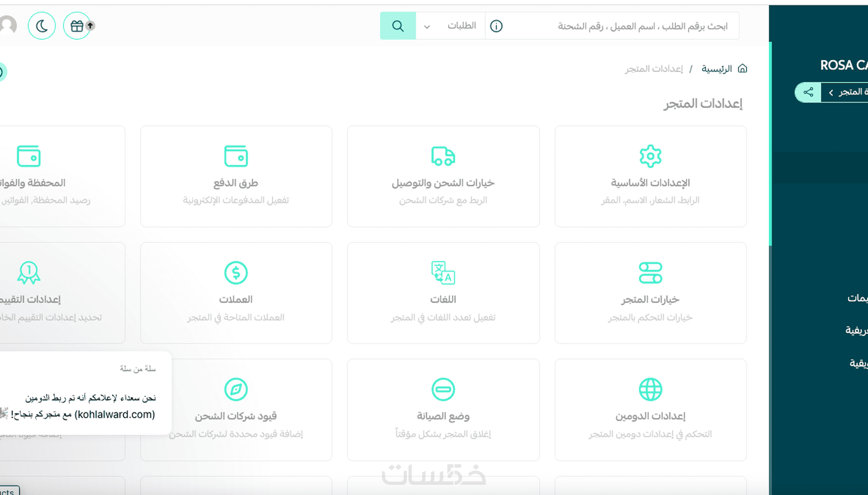Click the الرئيسية breadcrumb link
868x495 pixels.
coord(716,69)
